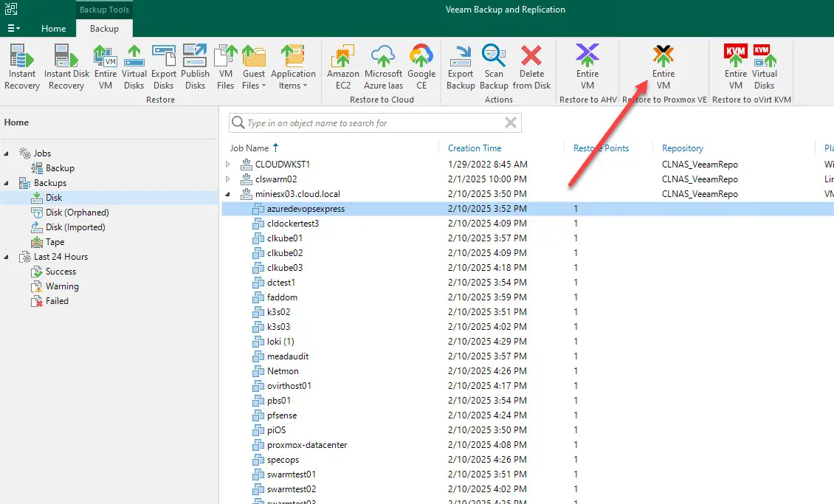Sort by Creation Time column header

[x=475, y=148]
